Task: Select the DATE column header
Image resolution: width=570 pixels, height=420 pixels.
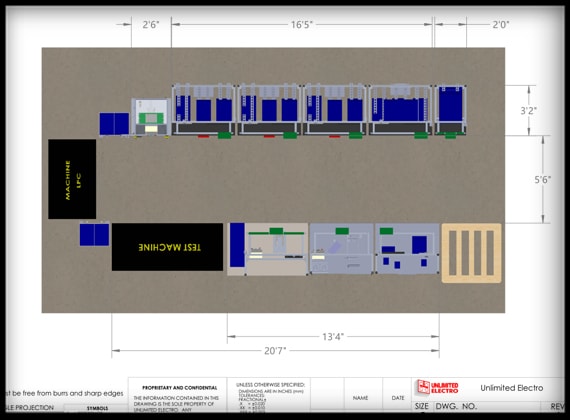Action: tap(398, 398)
